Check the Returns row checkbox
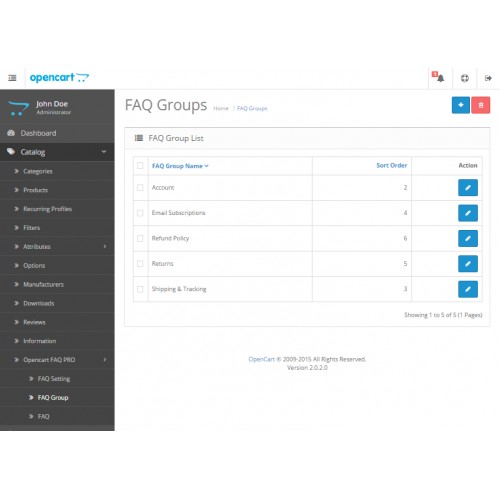Screen dimensions: 500x500 pyautogui.click(x=140, y=264)
